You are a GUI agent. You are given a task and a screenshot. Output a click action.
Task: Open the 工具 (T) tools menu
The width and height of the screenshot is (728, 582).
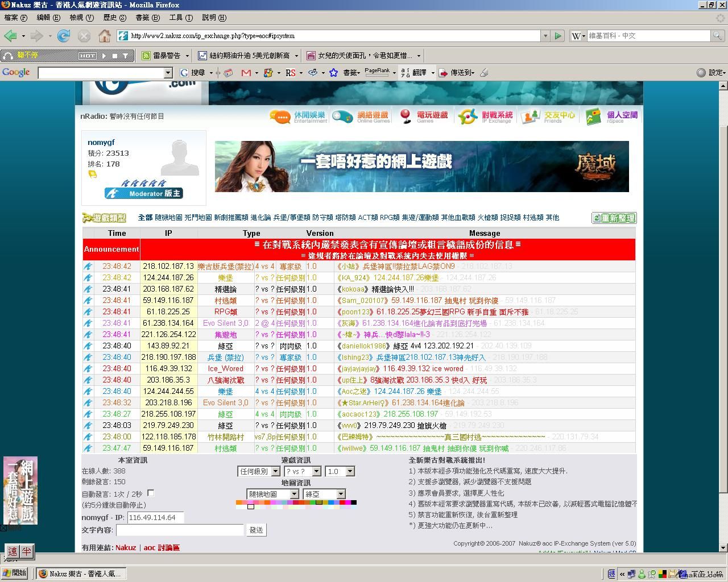(x=180, y=18)
